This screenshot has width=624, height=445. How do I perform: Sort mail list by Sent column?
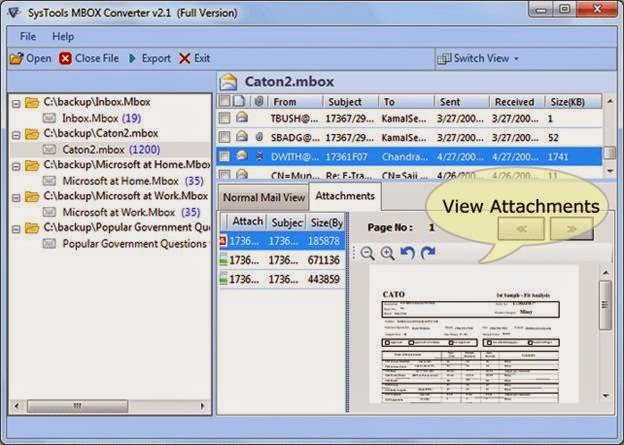pos(462,102)
